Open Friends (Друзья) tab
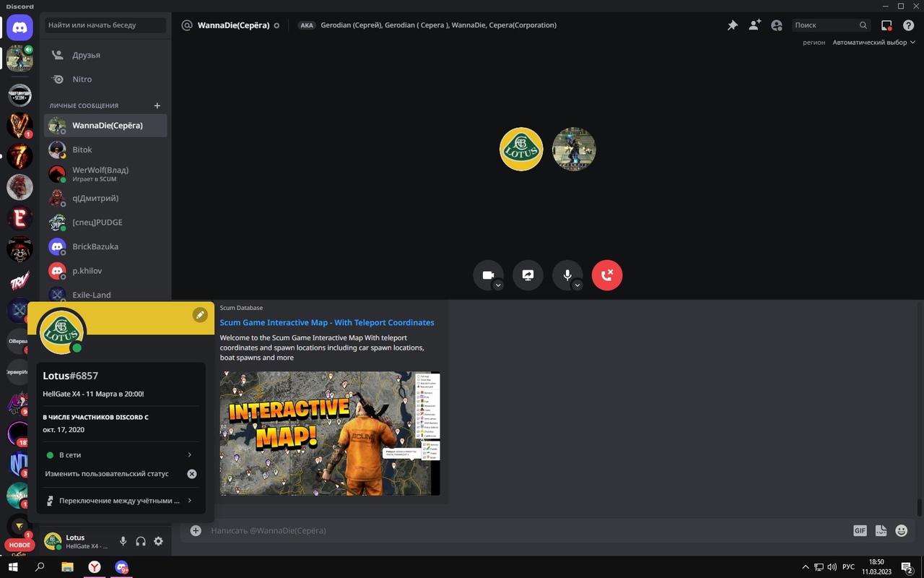The width and height of the screenshot is (924, 578). (x=105, y=55)
